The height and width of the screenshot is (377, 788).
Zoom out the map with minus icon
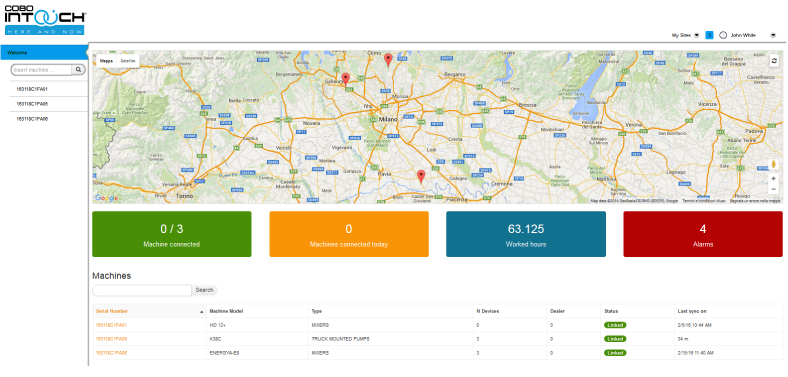(x=773, y=188)
